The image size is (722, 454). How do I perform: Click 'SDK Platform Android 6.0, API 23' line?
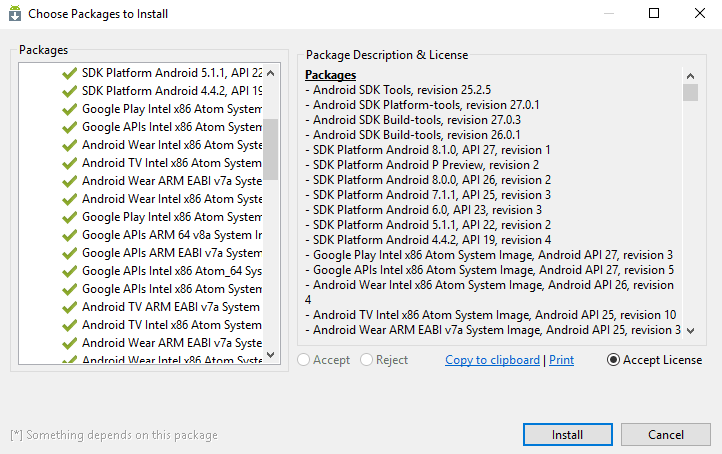click(423, 210)
